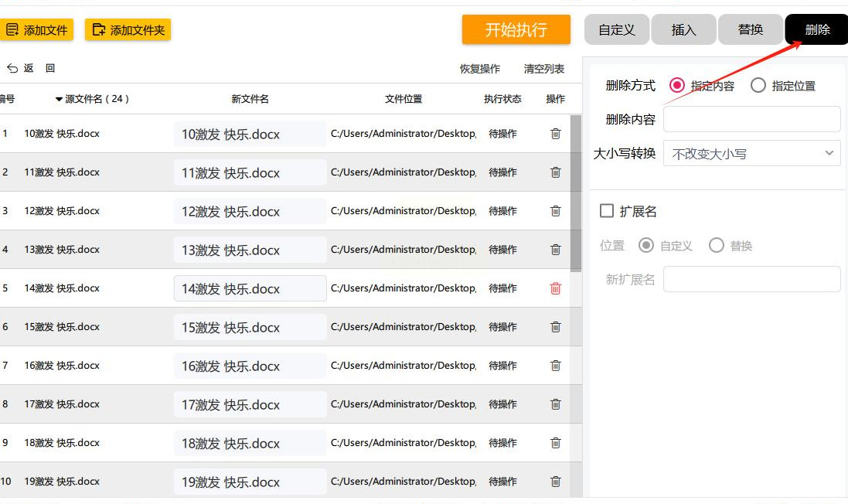Sort by 源文件名 column arrow
Viewport: 848px width, 504px height.
click(59, 99)
